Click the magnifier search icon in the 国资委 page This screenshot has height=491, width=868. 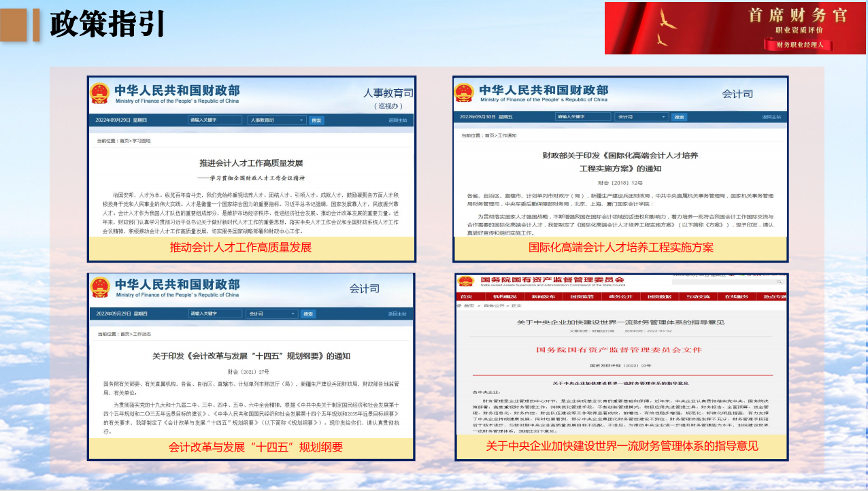pos(780,282)
